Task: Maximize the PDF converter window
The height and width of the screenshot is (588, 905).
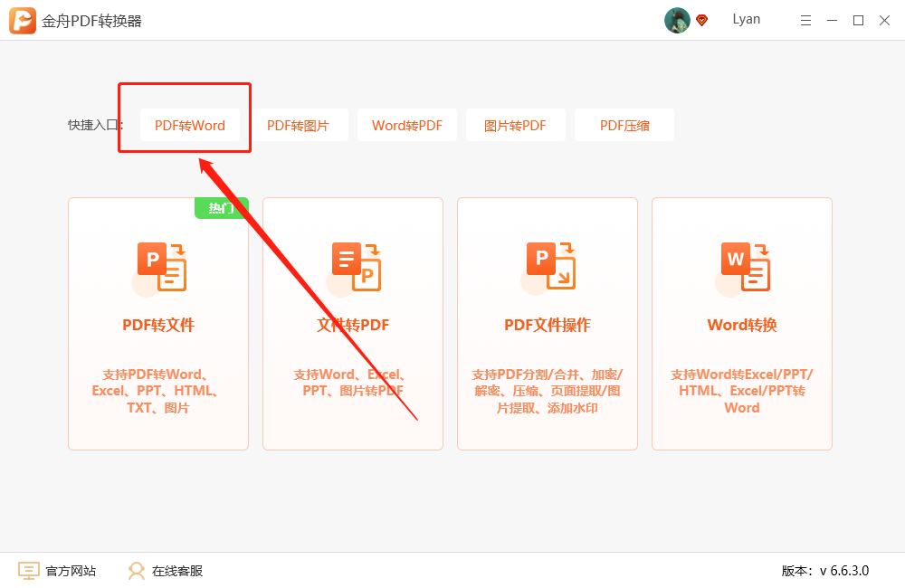Action: pyautogui.click(x=858, y=21)
